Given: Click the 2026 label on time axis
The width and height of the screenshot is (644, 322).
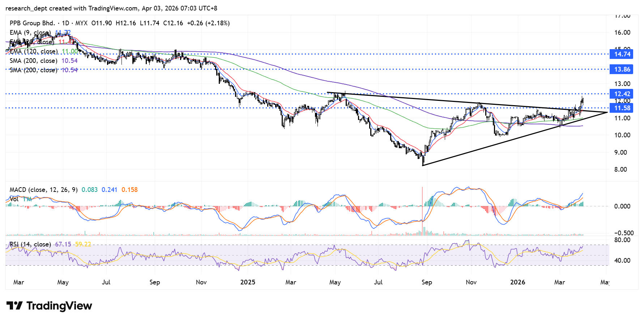Looking at the screenshot, I should [x=517, y=282].
